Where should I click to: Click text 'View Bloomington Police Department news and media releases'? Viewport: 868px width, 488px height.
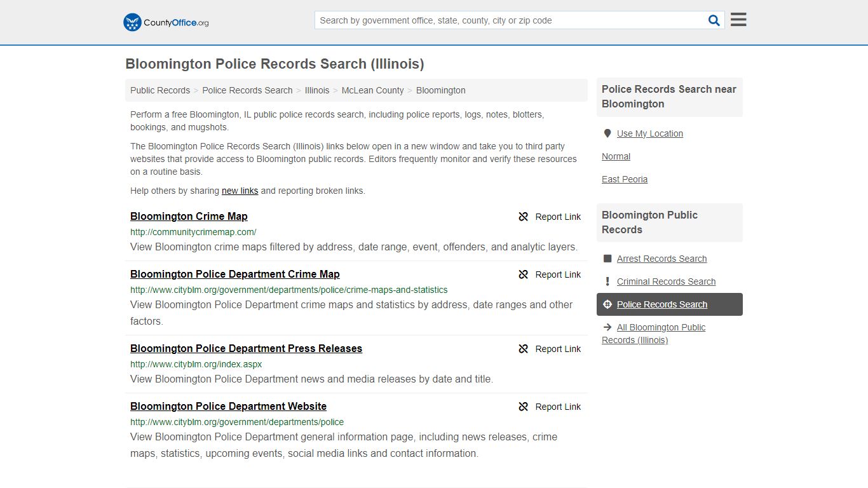point(311,379)
